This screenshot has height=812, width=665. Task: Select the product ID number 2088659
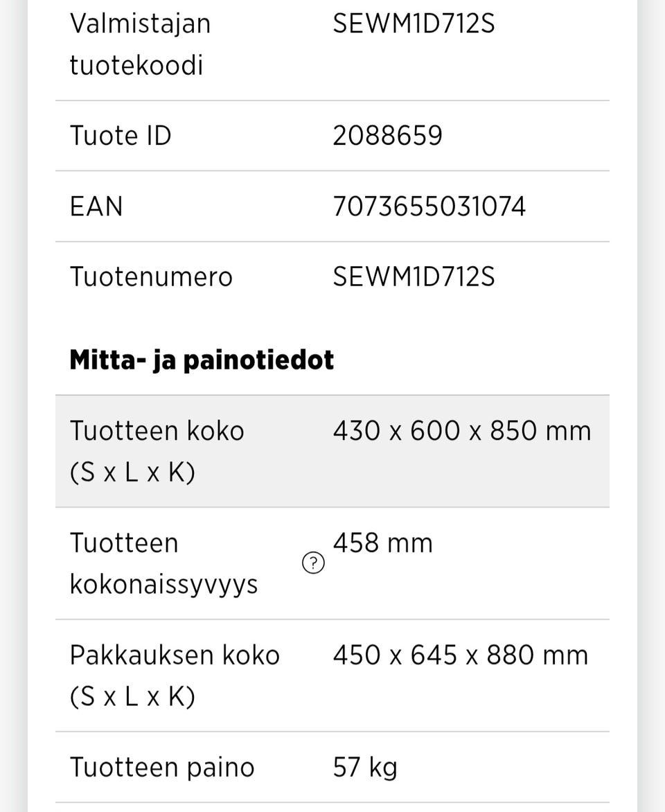point(387,135)
